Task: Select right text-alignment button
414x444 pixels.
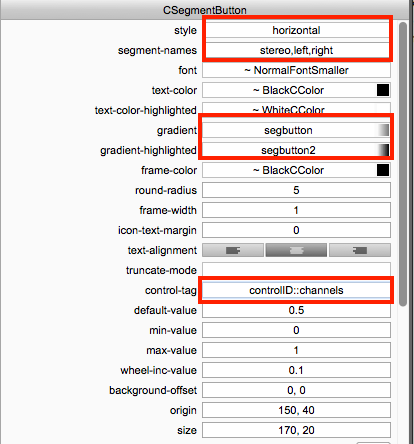Action: [360, 250]
